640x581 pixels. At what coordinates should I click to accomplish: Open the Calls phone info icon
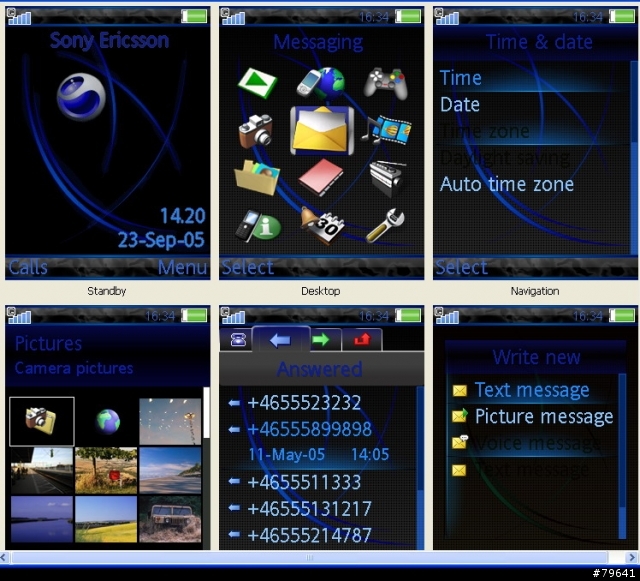tap(258, 226)
